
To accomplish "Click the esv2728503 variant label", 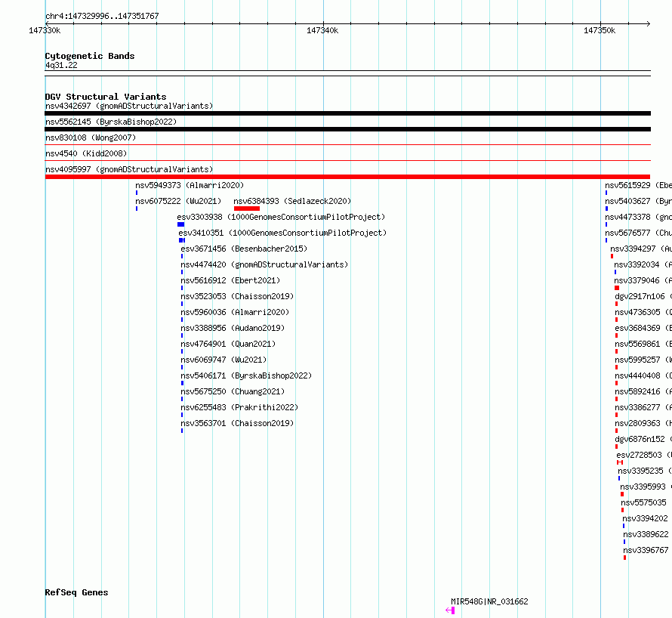I will tap(644, 455).
